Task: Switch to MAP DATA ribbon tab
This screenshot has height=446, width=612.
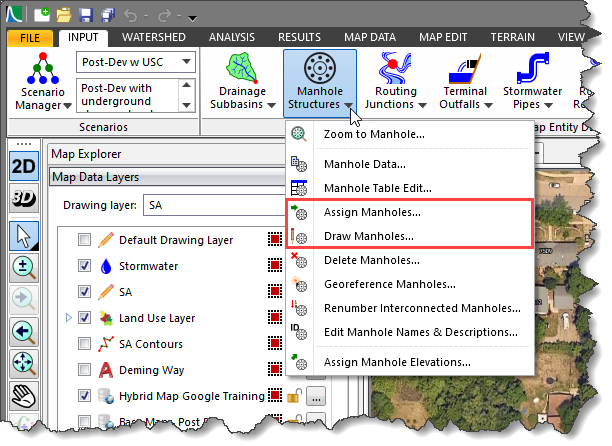Action: [370, 37]
